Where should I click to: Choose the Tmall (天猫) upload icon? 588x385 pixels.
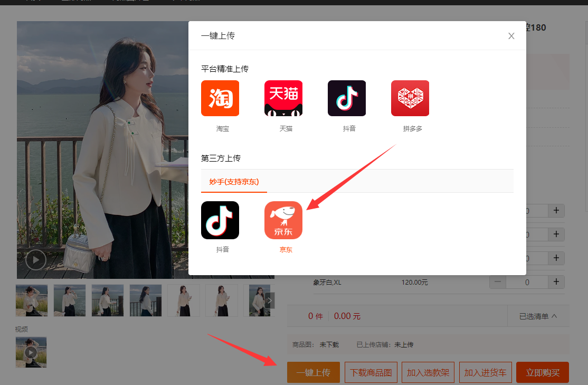pos(283,98)
